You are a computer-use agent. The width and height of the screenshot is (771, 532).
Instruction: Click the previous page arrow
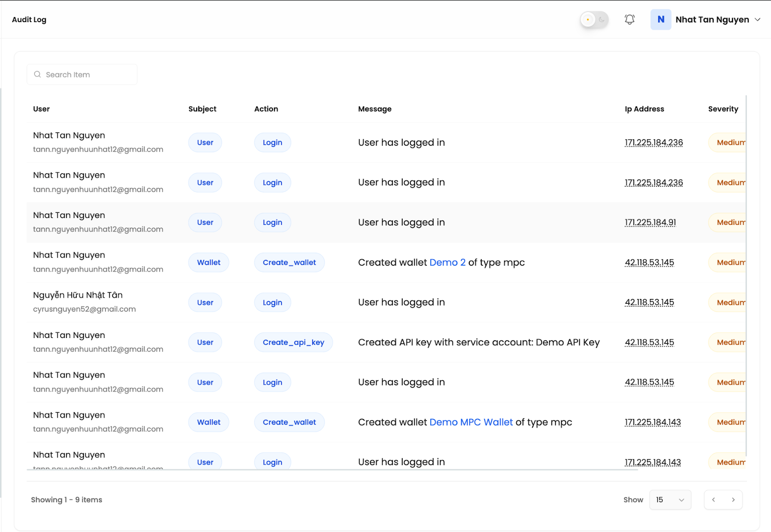pos(714,500)
